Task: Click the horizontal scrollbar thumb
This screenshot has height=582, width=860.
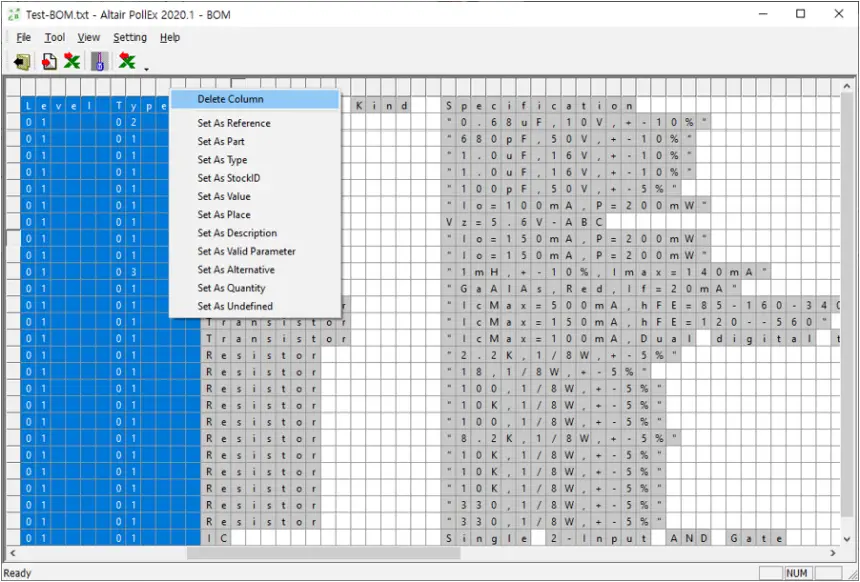Action: tap(323, 553)
